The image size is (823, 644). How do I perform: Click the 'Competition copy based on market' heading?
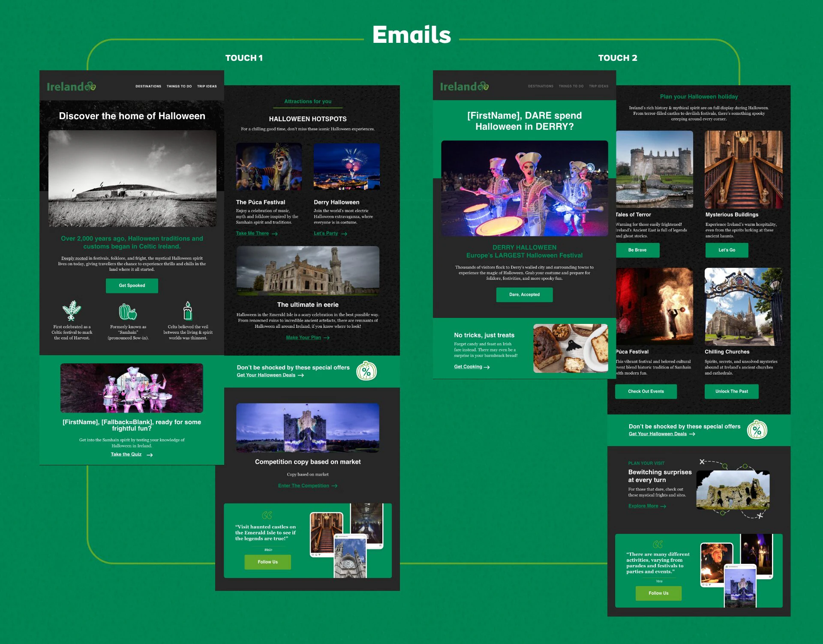tap(308, 462)
